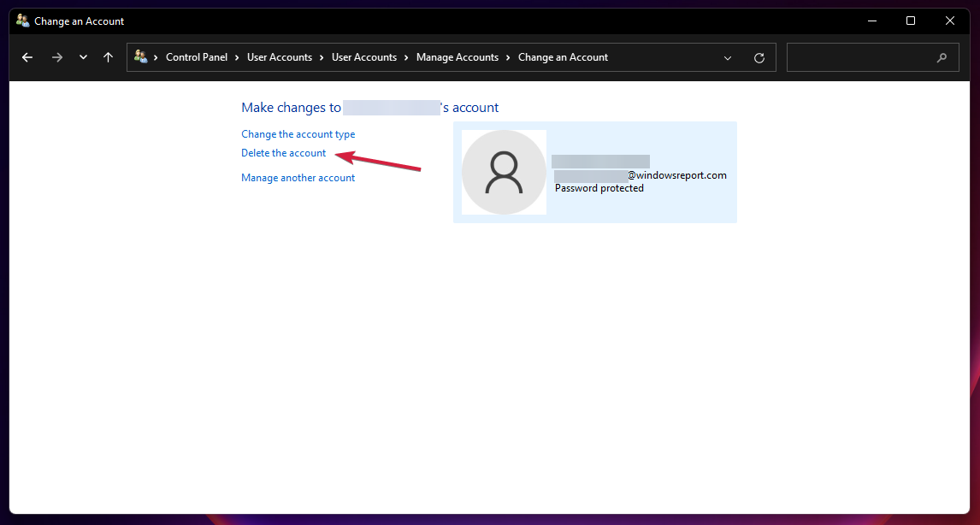Click inside the Control Panel search box
Viewport: 980px width, 525px height.
tap(872, 57)
